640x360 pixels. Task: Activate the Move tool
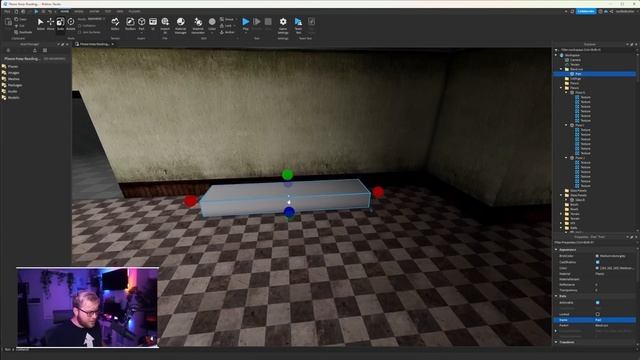click(50, 24)
